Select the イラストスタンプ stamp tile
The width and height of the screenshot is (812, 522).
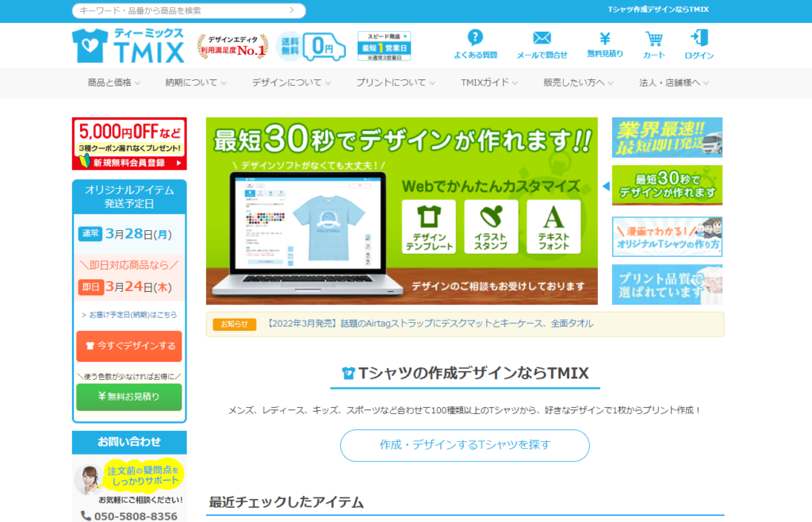(491, 227)
